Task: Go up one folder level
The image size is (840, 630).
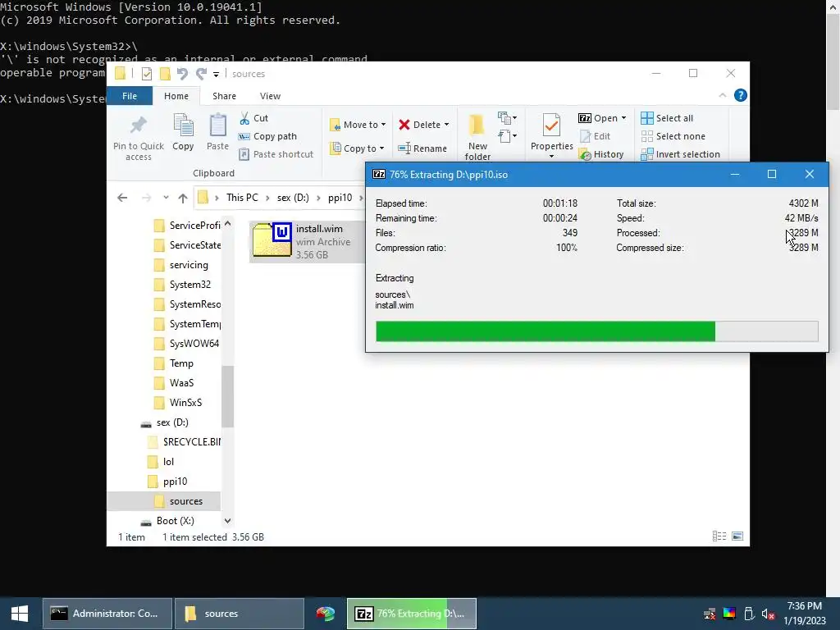Action: [183, 199]
